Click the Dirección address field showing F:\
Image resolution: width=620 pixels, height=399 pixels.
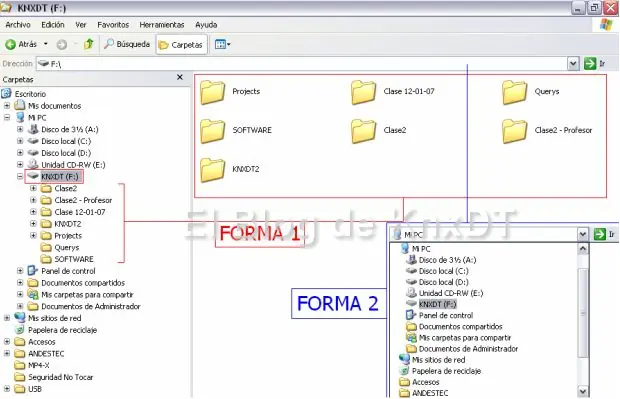pyautogui.click(x=302, y=64)
